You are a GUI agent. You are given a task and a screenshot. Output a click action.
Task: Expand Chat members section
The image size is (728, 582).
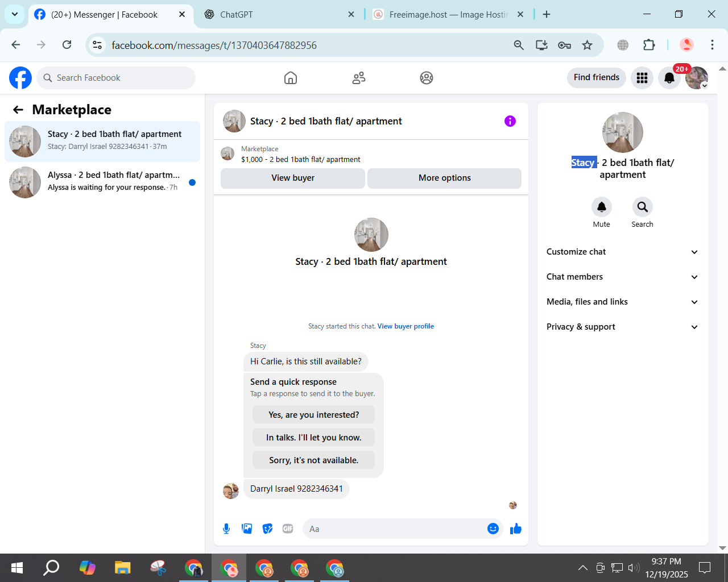623,277
